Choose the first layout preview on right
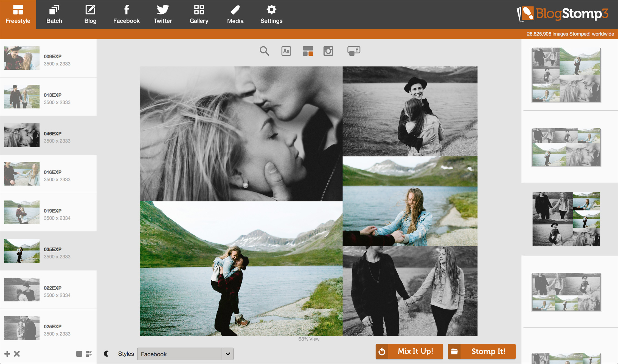Image resolution: width=618 pixels, height=364 pixels. tap(566, 75)
